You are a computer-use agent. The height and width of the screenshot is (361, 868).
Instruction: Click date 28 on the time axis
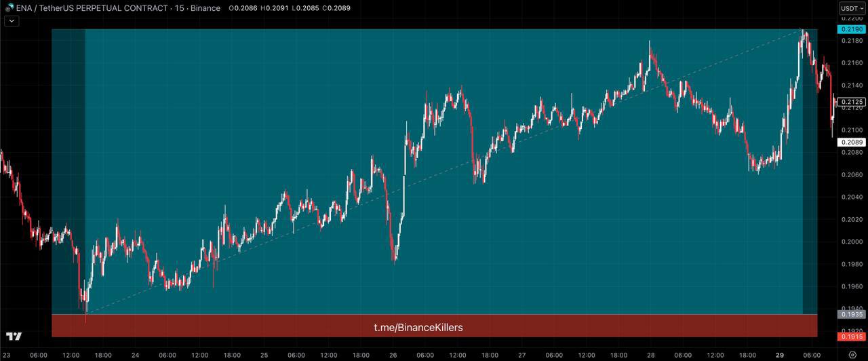[651, 355]
